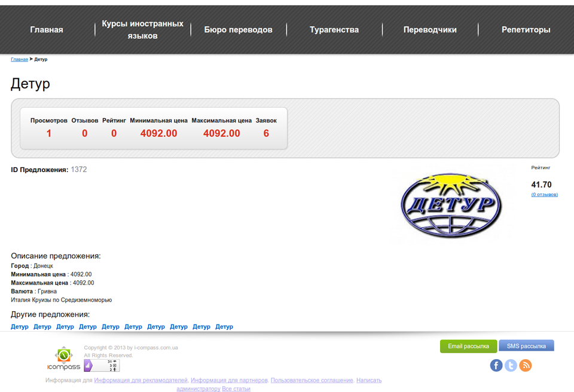
Task: Click the Заявок count 6
Action: tap(266, 133)
